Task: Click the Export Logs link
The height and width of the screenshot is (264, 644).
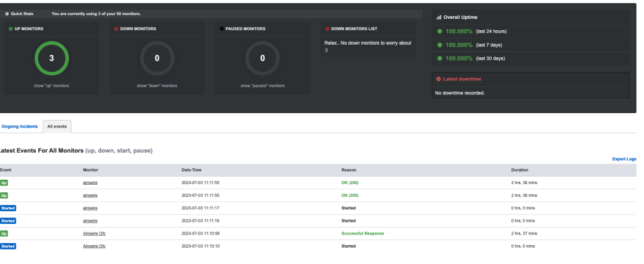Action: click(625, 159)
